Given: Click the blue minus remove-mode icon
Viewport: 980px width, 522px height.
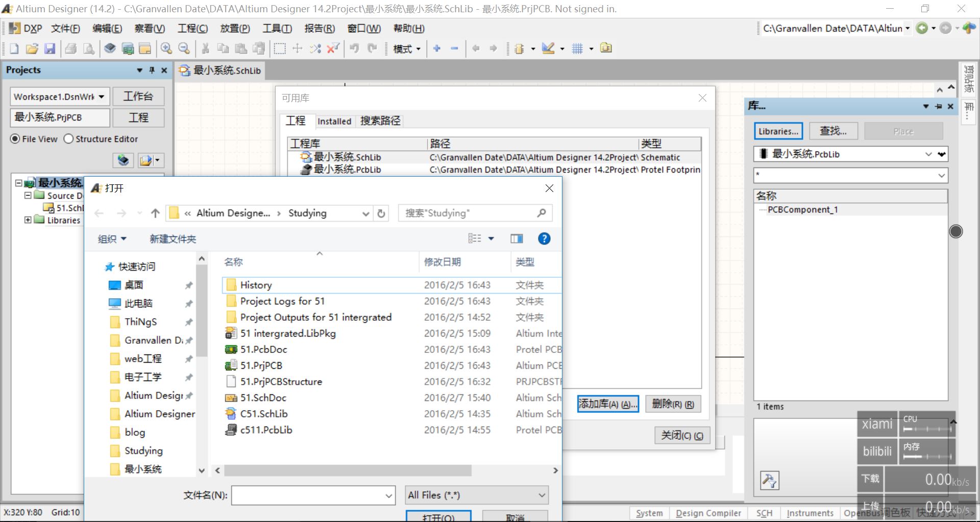Looking at the screenshot, I should point(454,49).
